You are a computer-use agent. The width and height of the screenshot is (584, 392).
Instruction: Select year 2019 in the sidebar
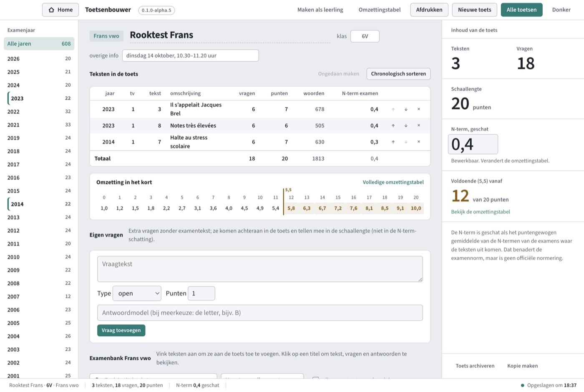(39, 138)
